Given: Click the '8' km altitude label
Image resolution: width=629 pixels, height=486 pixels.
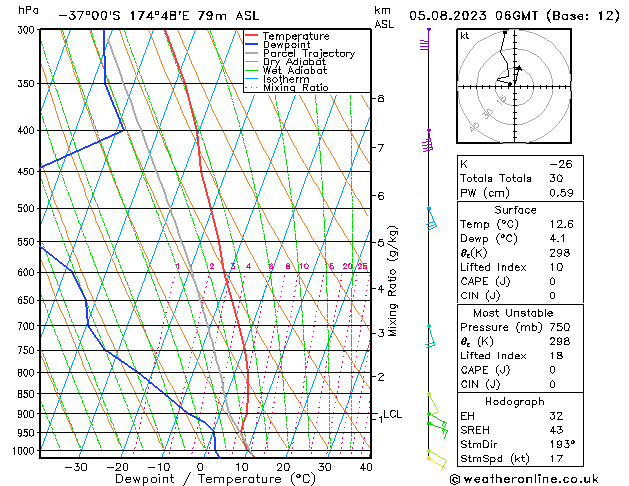Looking at the screenshot, I should 381,98.
